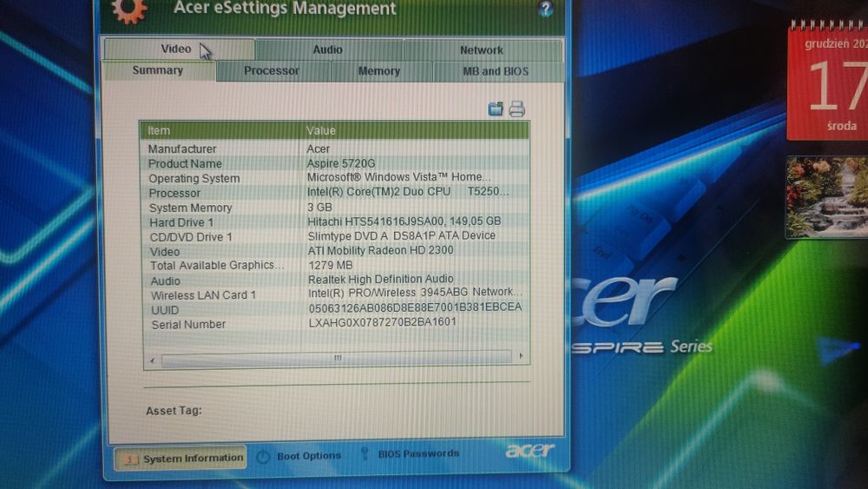Select the Operating System row

(335, 178)
